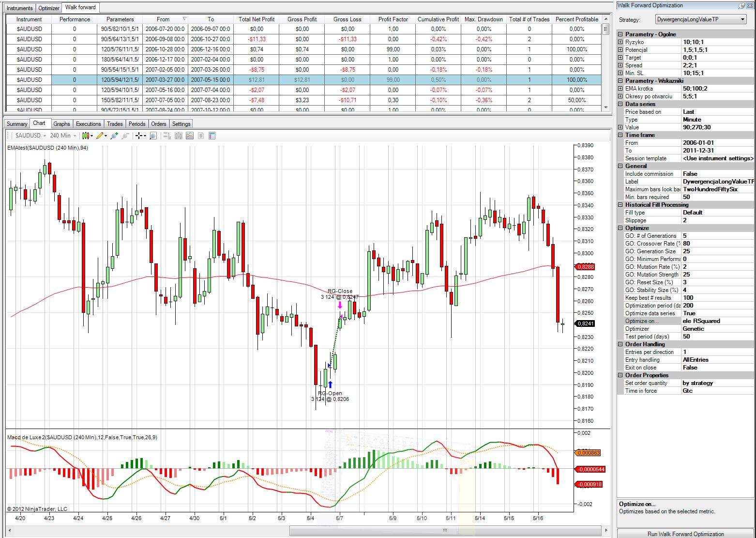Expand the EMA krotka parameter

coord(620,89)
